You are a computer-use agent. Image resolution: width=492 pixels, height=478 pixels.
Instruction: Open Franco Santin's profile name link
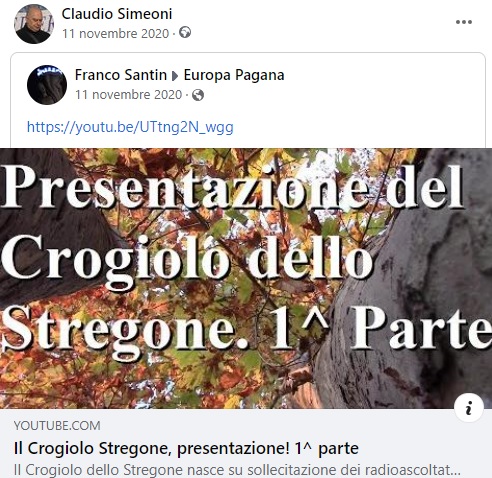pos(121,75)
